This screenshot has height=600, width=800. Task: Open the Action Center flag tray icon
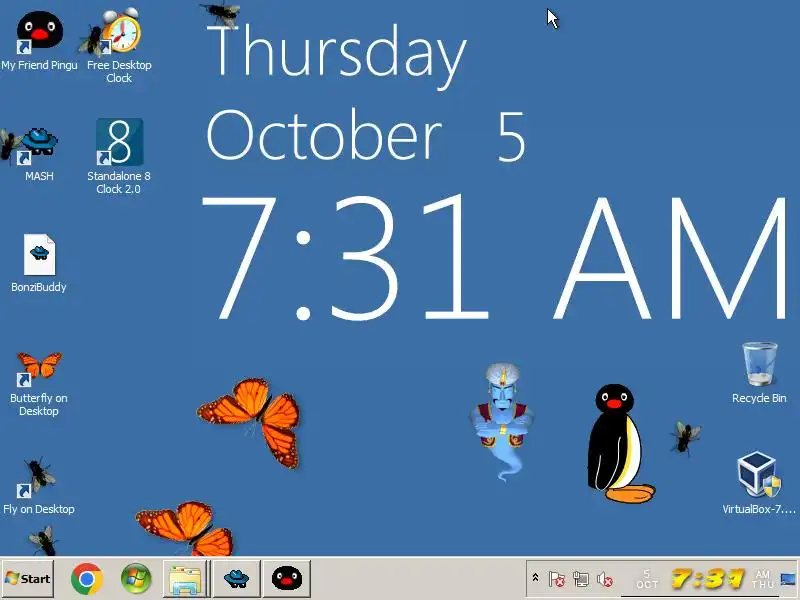pos(556,579)
